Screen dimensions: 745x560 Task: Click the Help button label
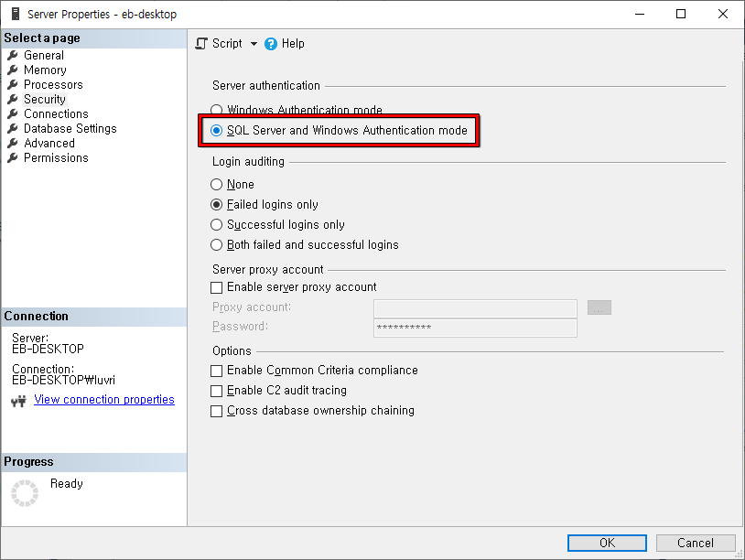tap(293, 44)
